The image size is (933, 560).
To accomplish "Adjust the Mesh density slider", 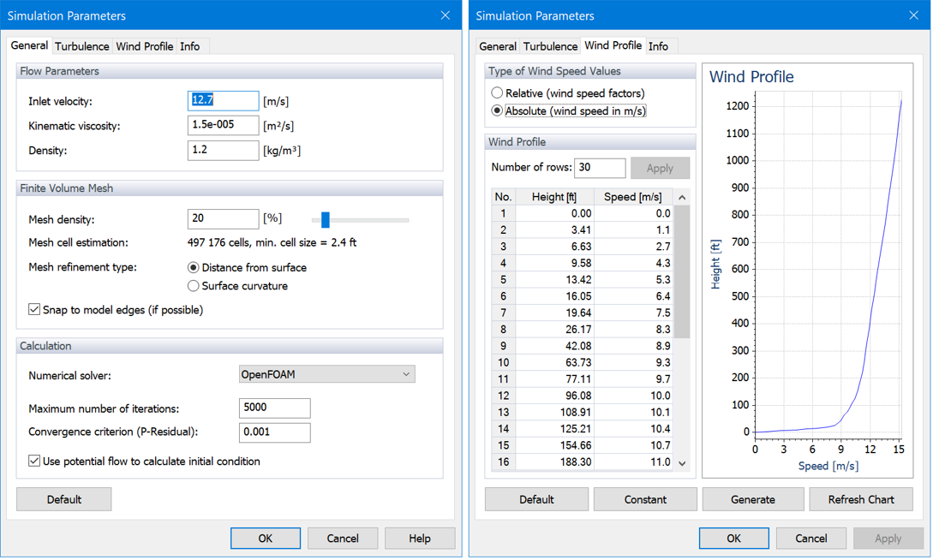I will point(324,220).
